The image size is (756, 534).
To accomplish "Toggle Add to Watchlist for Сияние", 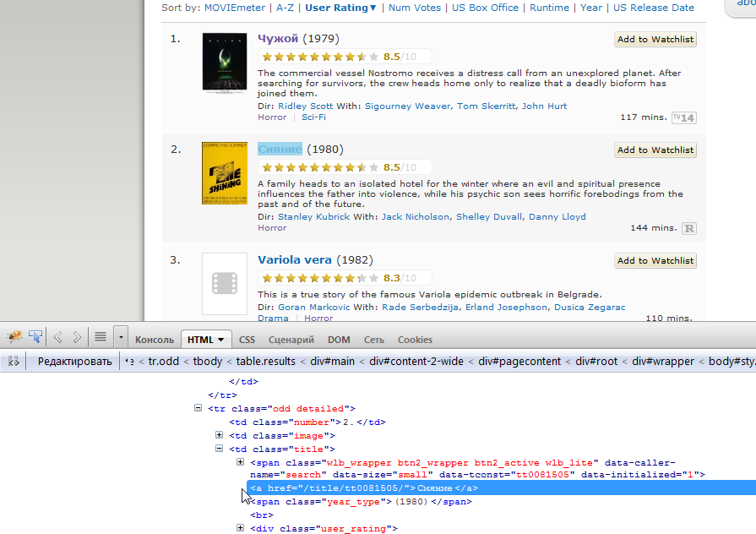I will pos(655,150).
